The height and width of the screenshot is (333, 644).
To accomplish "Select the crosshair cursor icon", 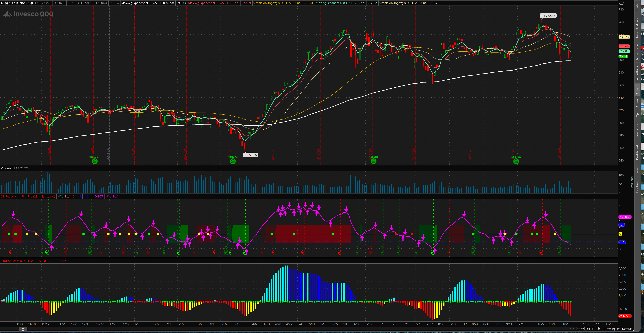I will coord(594,329).
